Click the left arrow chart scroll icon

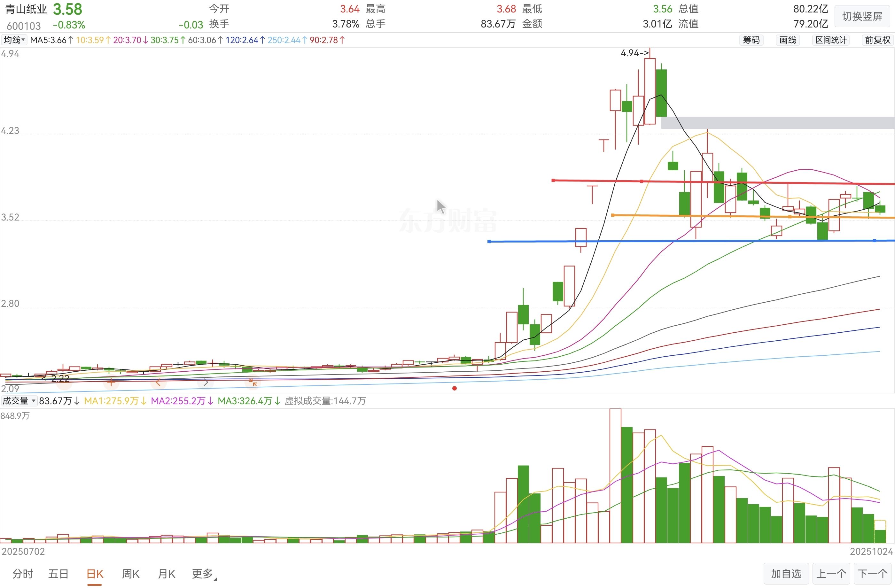point(158,383)
